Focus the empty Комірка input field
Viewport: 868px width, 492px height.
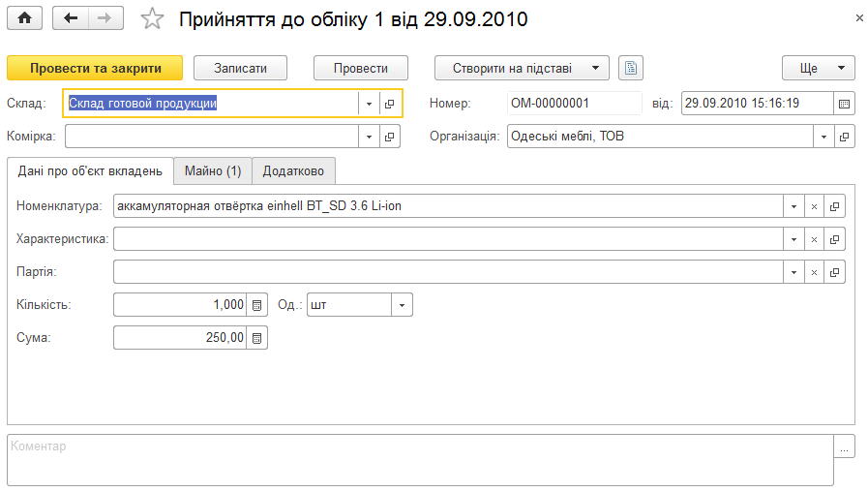pyautogui.click(x=212, y=137)
